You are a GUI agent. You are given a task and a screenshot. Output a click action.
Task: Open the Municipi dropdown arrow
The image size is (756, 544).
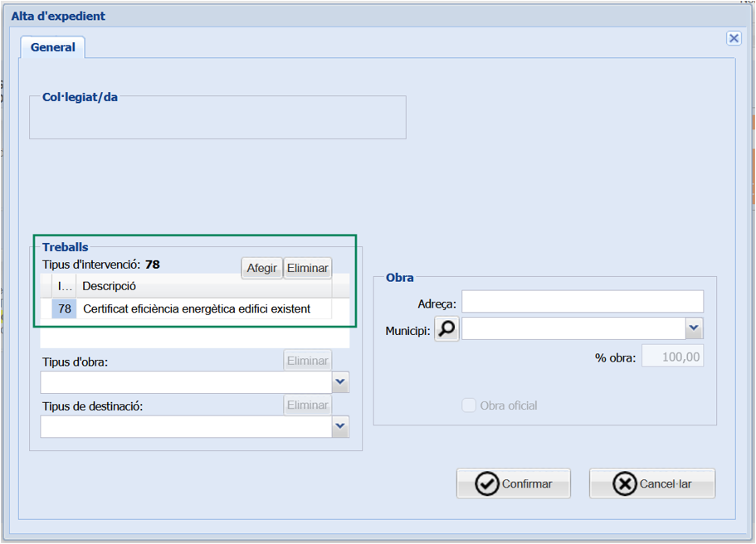[x=694, y=328]
